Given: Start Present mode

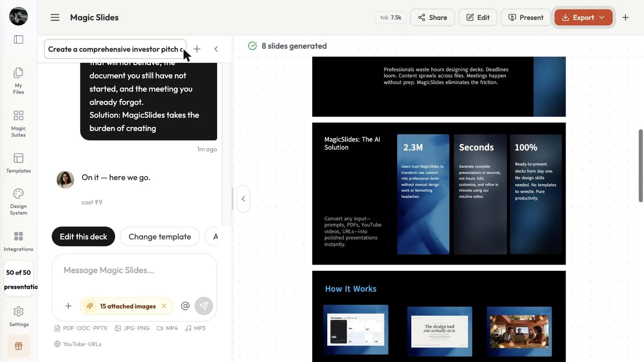Looking at the screenshot, I should tap(525, 18).
